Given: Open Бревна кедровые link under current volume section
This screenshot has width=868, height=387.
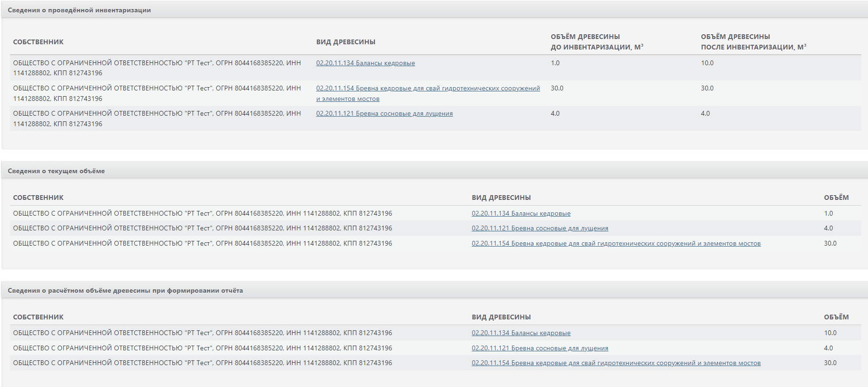Looking at the screenshot, I should coord(616,243).
